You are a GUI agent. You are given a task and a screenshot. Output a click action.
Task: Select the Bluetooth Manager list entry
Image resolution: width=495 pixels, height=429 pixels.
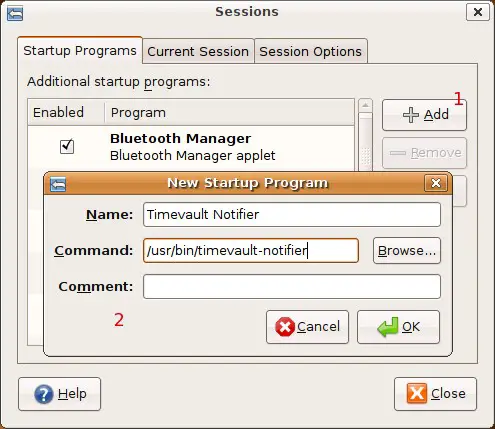point(191,147)
